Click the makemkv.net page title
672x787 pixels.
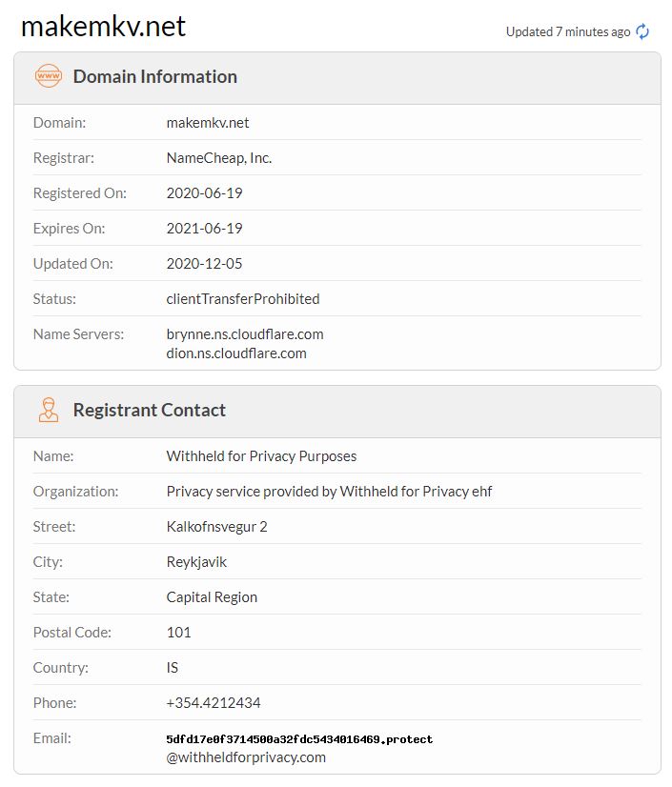(103, 27)
